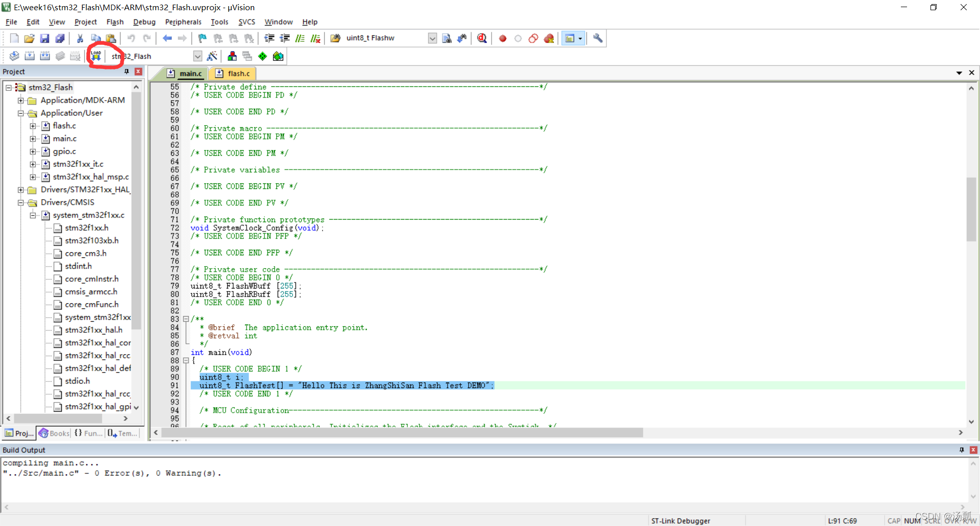Open a file with the folder icon

(x=30, y=38)
